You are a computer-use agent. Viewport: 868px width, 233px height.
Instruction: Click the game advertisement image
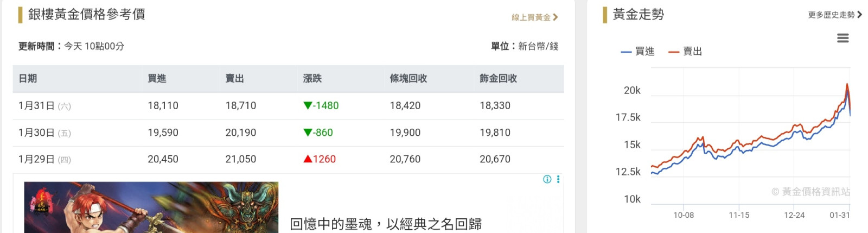point(151,207)
